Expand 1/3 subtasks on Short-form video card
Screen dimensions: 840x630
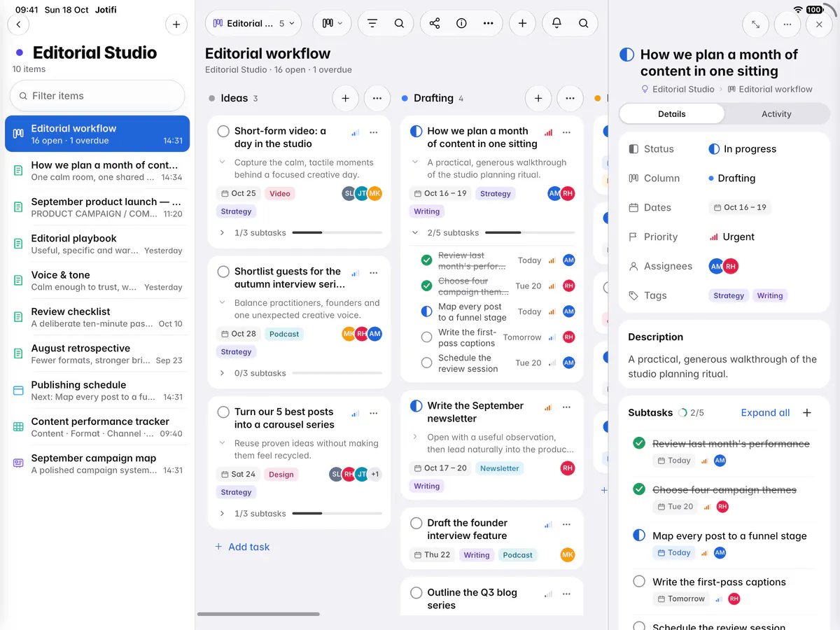(x=223, y=232)
